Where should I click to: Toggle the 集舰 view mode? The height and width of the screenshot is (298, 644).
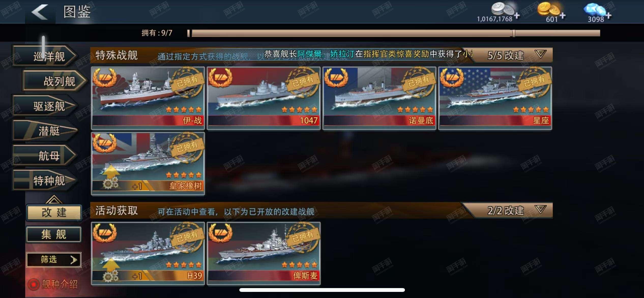click(54, 234)
